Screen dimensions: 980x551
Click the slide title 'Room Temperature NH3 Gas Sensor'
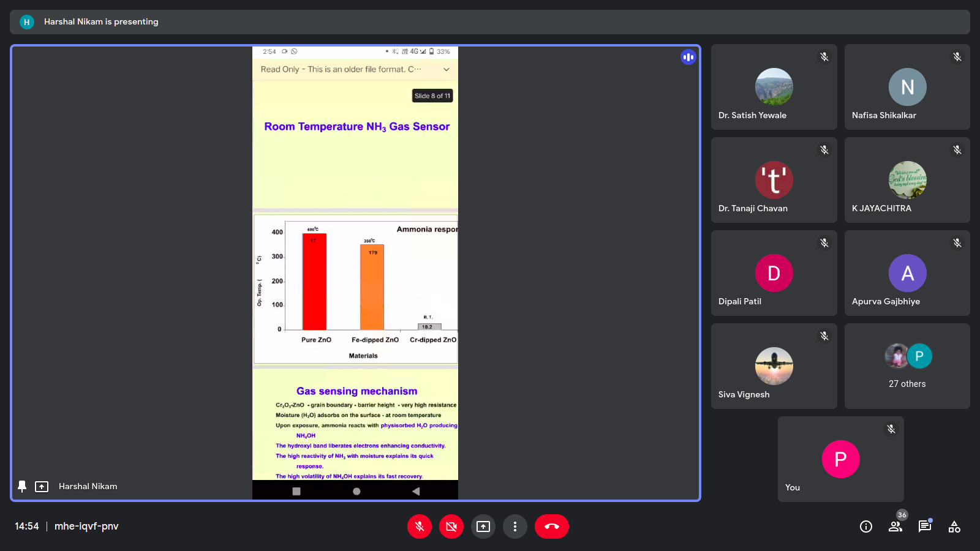(357, 127)
